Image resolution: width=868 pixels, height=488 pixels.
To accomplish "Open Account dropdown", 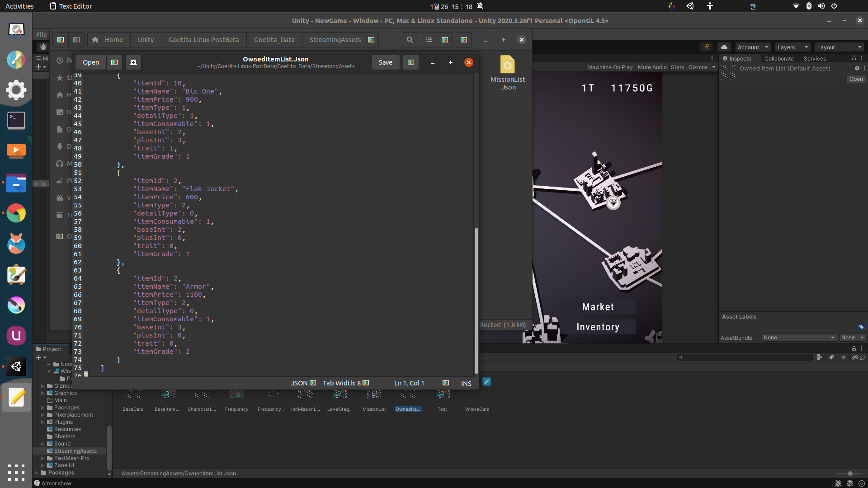I will 753,47.
